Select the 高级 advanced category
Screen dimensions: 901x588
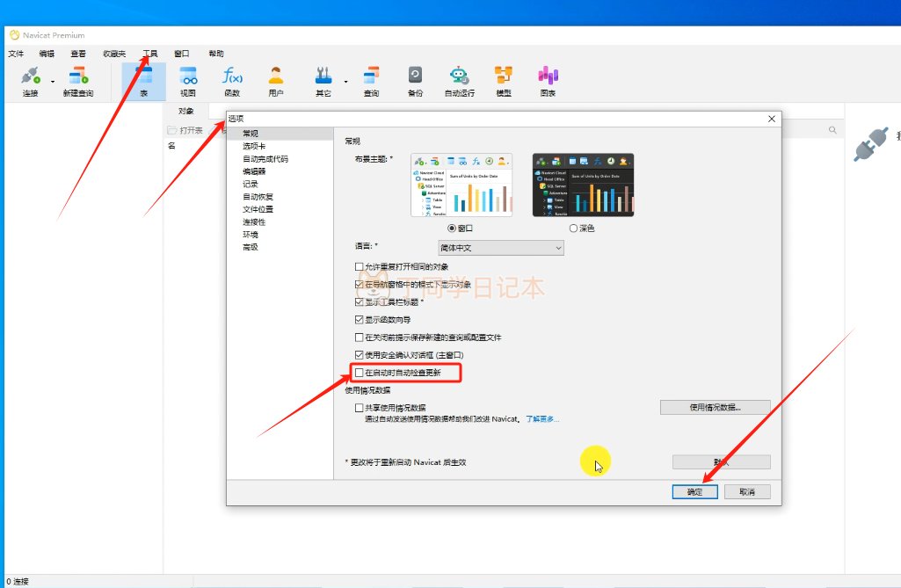[251, 247]
